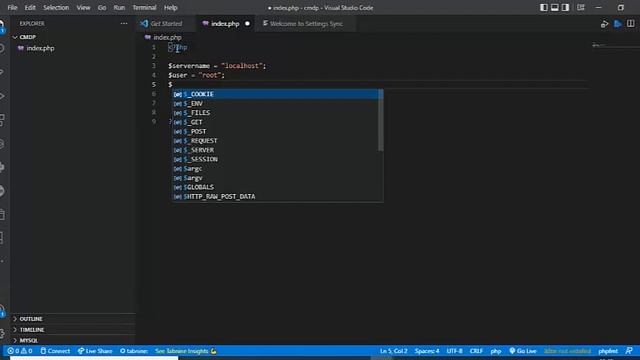
Task: Switch to Welcome to Settings Sync tab
Action: pyautogui.click(x=306, y=24)
